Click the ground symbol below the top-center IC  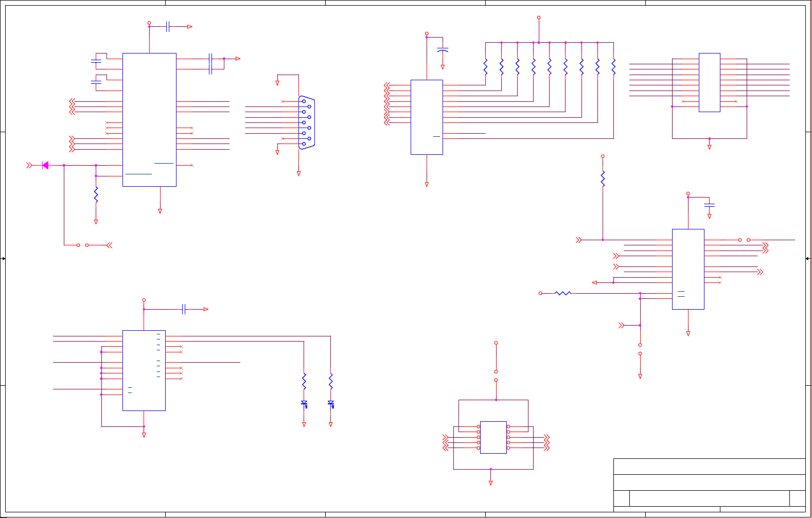[x=427, y=184]
